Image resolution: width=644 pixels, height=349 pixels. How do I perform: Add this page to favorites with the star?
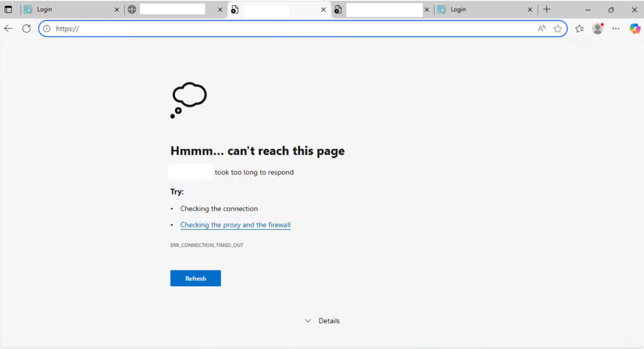558,29
